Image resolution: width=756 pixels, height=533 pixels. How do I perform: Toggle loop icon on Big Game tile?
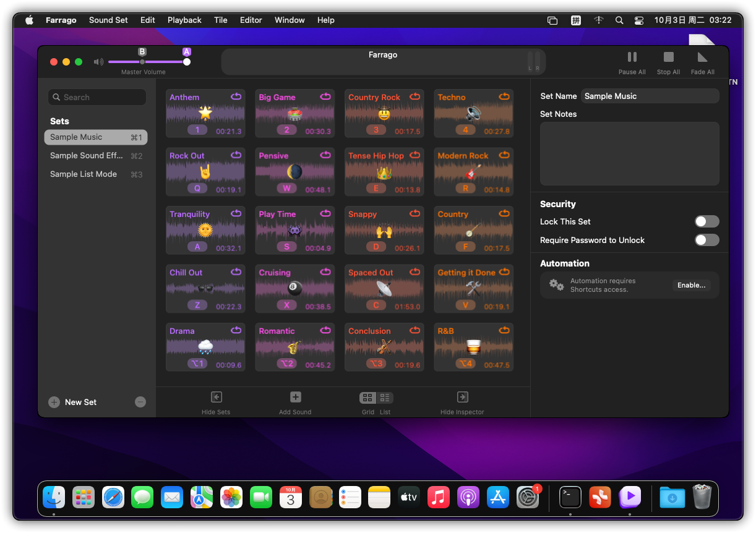tap(325, 96)
